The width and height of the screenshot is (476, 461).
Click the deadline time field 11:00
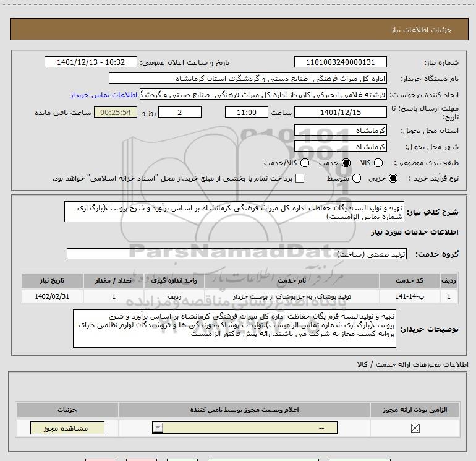247,112
